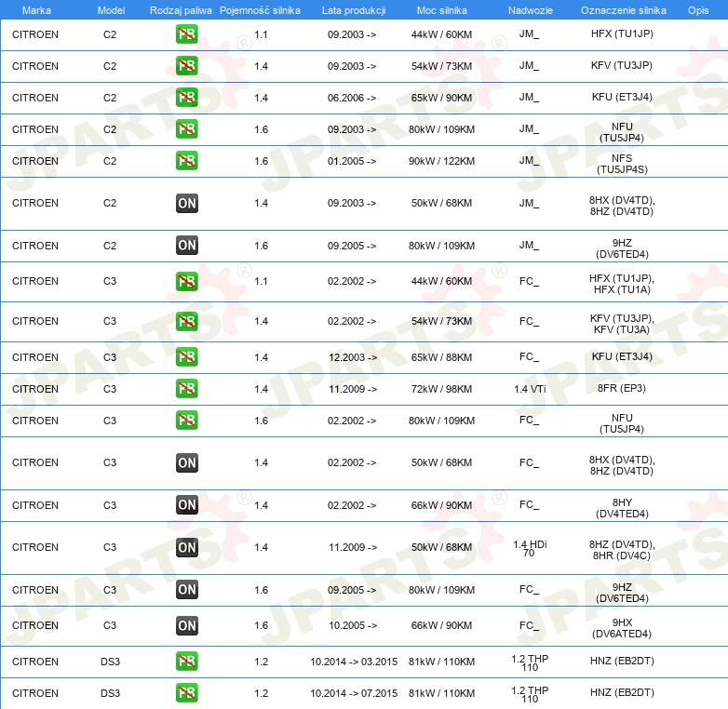The width and height of the screenshot is (728, 709).
Task: Click the C2 row's KFU (ET3J4) engine cell
Action: [622, 97]
